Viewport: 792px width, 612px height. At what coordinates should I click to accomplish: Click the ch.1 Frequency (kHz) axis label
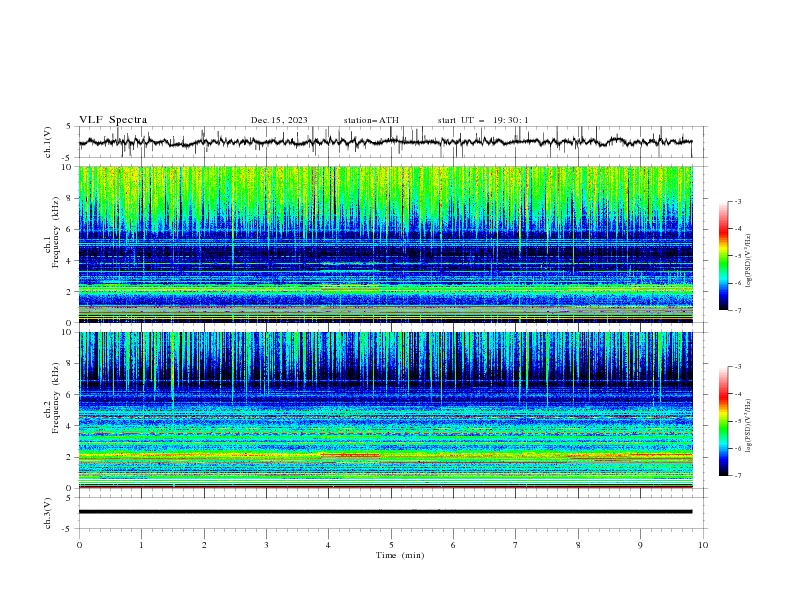(52, 232)
